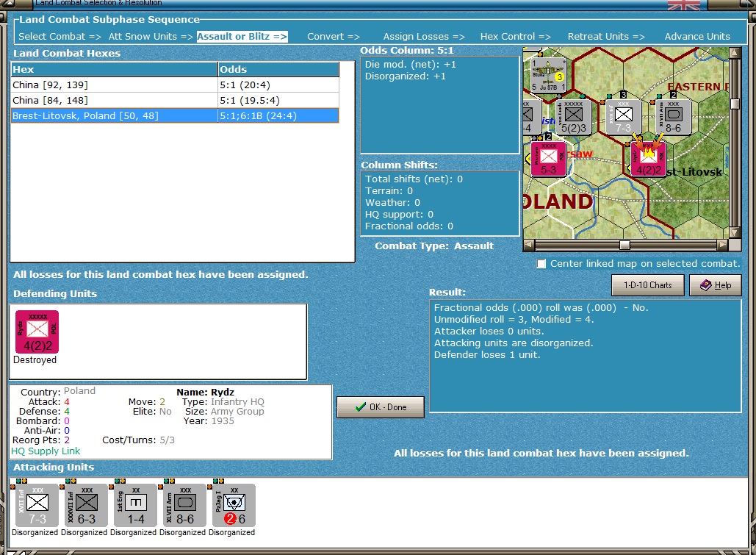Select the XLVII Arm 8-6 armor unit
This screenshot has width=756, height=555.
184,505
